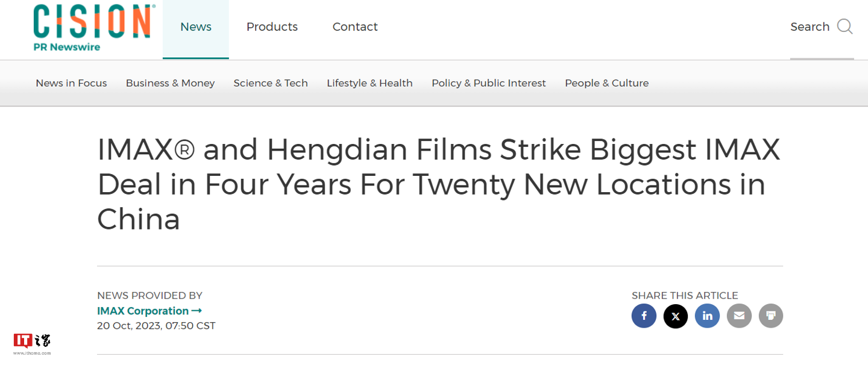Open People & Culture section
The width and height of the screenshot is (868, 368).
(606, 83)
